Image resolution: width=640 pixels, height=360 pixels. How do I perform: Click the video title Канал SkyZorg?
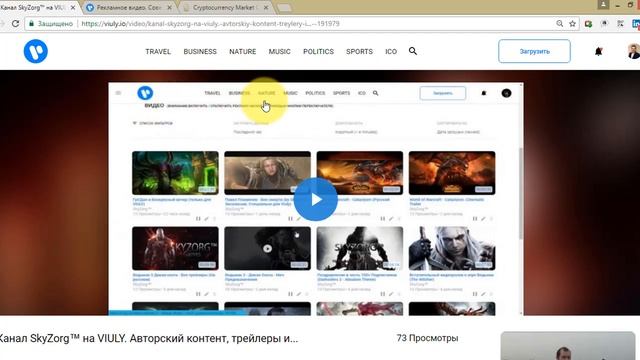pos(149,338)
